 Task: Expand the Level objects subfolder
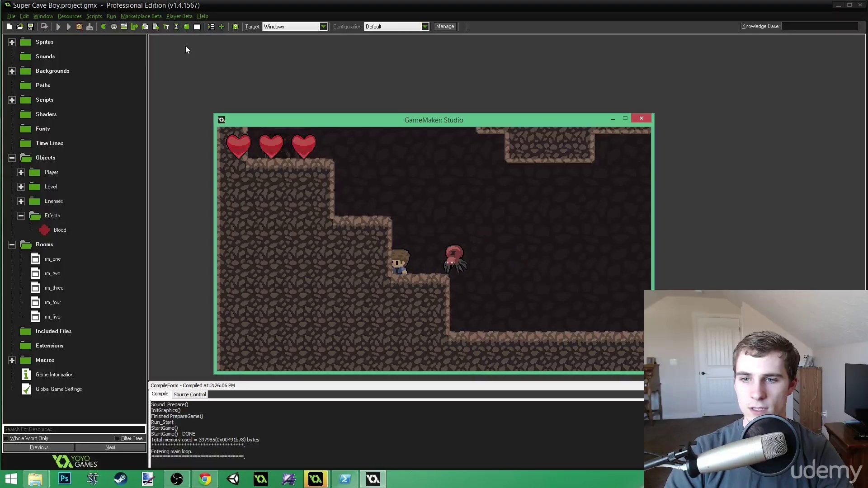click(x=21, y=187)
